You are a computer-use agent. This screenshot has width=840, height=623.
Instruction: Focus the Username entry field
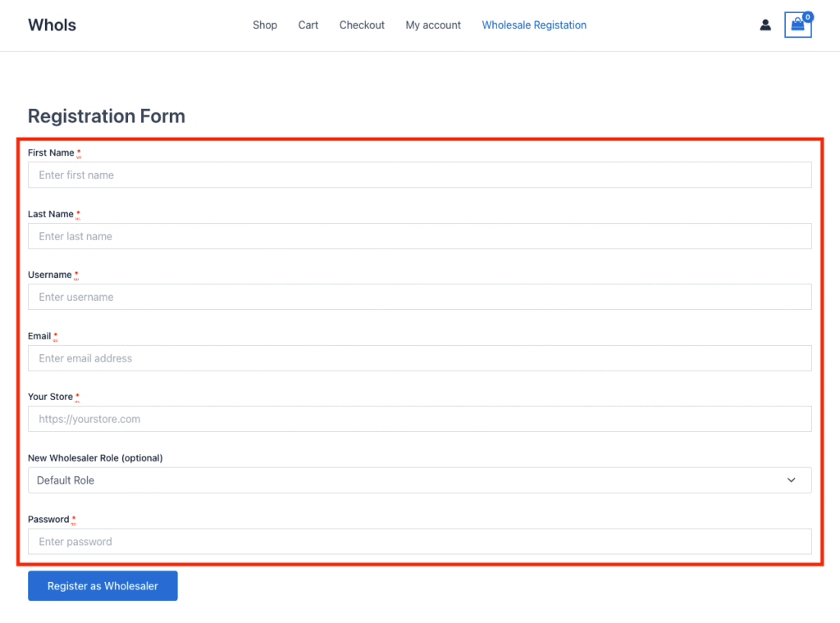[x=420, y=297]
